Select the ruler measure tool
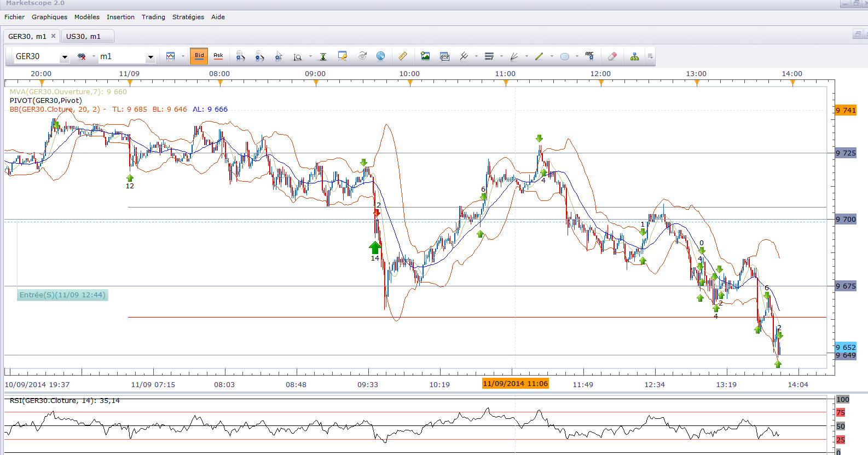 pyautogui.click(x=403, y=56)
